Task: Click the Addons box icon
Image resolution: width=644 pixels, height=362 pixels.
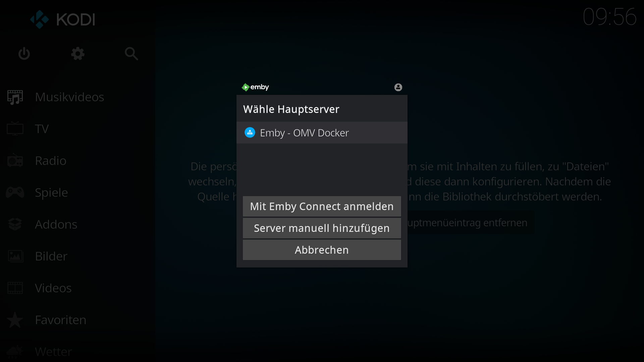Action: coord(15,224)
